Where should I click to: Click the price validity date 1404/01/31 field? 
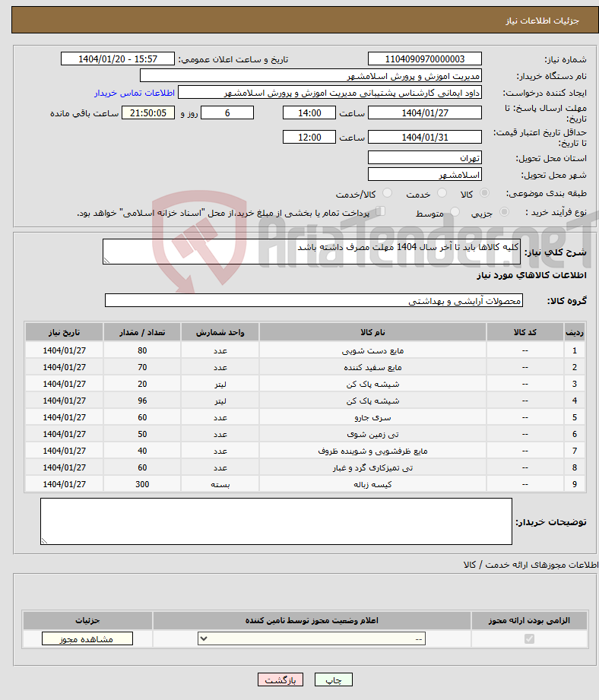point(425,137)
